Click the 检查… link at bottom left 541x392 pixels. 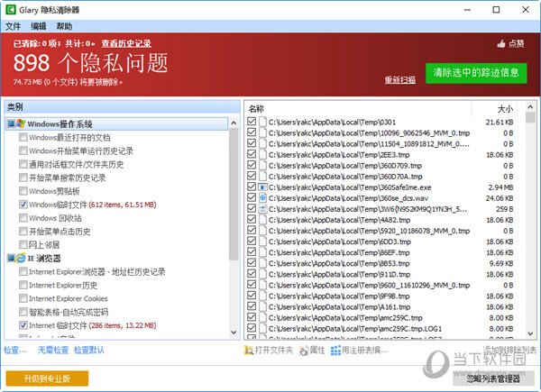15,351
